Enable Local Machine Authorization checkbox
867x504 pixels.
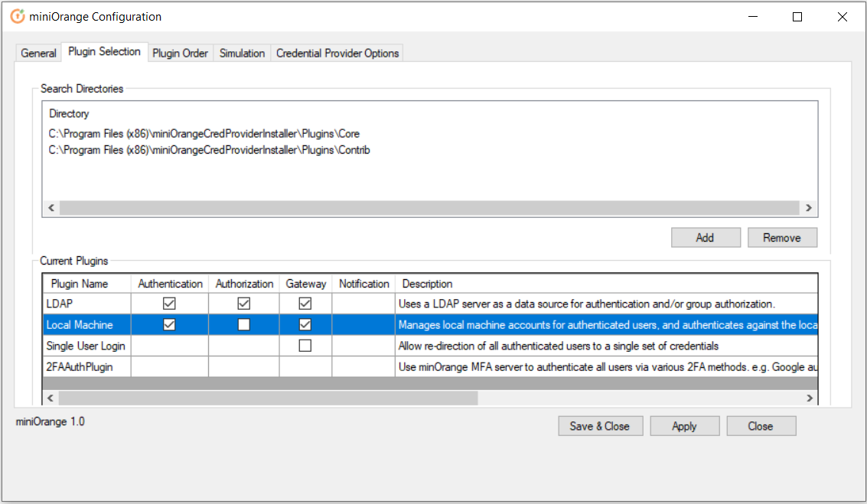[x=244, y=324]
